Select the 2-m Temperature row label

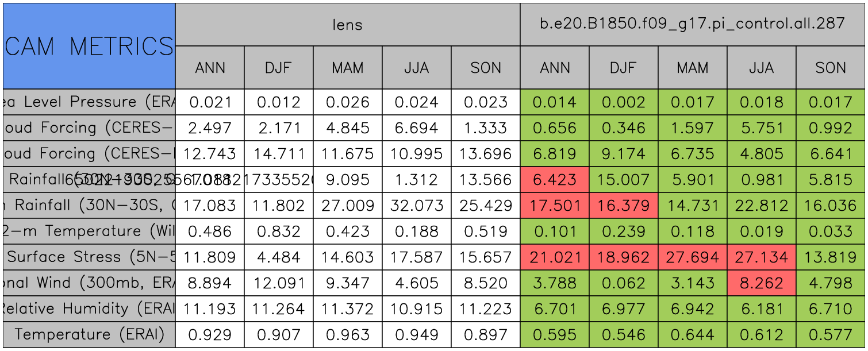[x=89, y=232]
